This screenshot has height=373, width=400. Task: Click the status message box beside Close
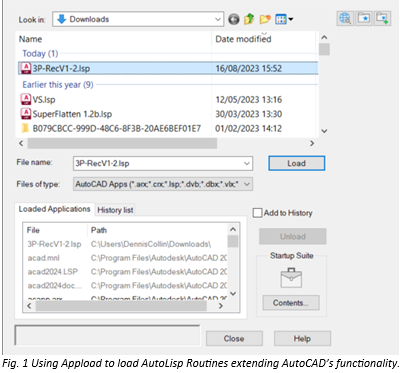click(x=107, y=335)
